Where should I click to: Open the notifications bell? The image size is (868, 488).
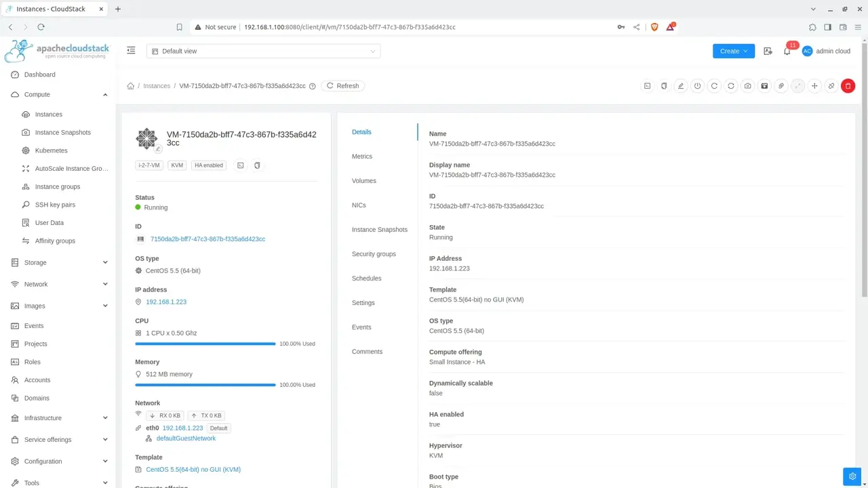tap(787, 51)
